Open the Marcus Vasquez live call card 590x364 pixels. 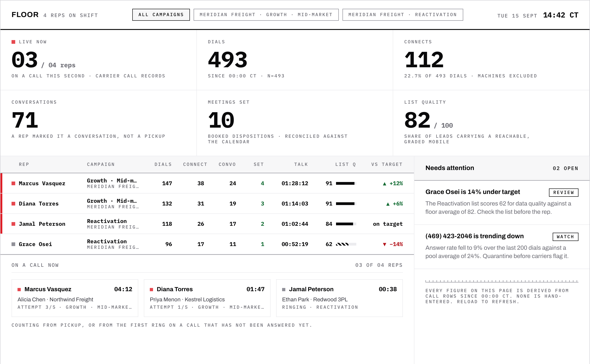(x=75, y=298)
